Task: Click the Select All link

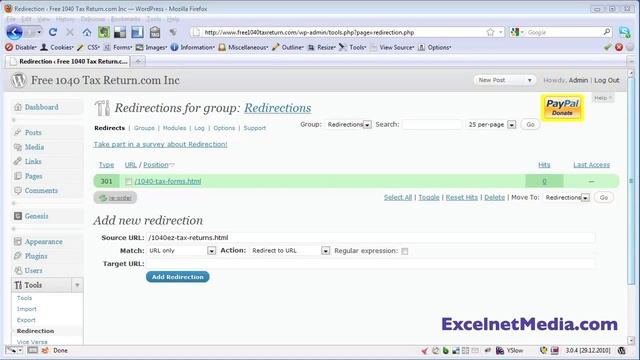Action: 398,198
